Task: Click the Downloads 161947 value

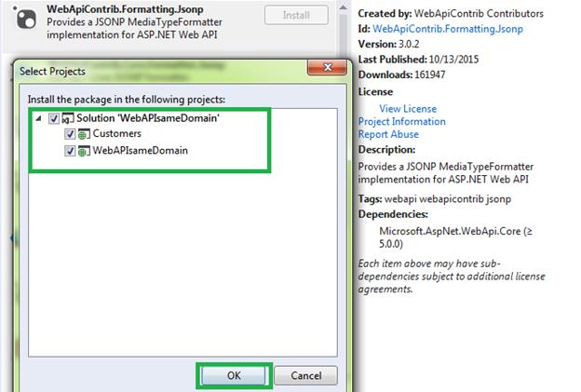Action: (x=430, y=74)
